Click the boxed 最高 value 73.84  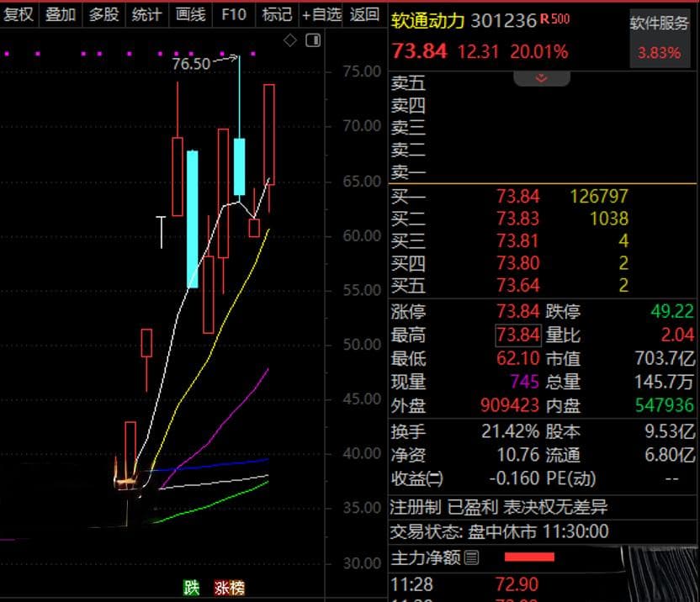click(518, 335)
